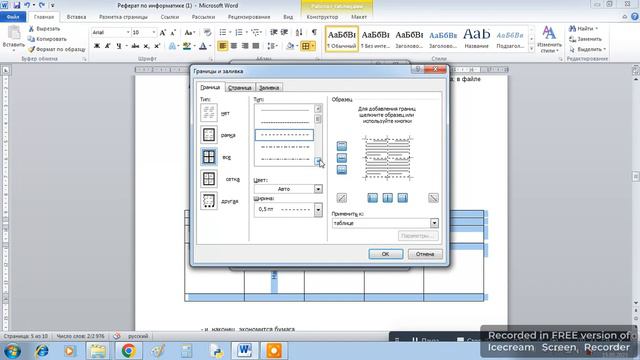Switch to the Страница tab in the dialog
640x360 pixels.
click(x=240, y=88)
